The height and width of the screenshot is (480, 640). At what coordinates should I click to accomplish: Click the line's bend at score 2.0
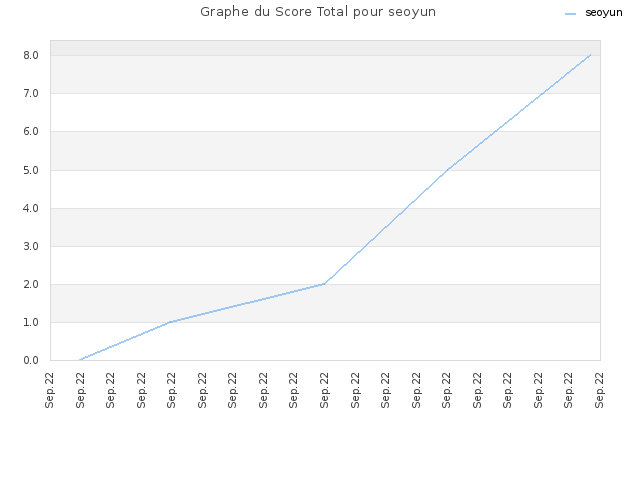click(324, 284)
